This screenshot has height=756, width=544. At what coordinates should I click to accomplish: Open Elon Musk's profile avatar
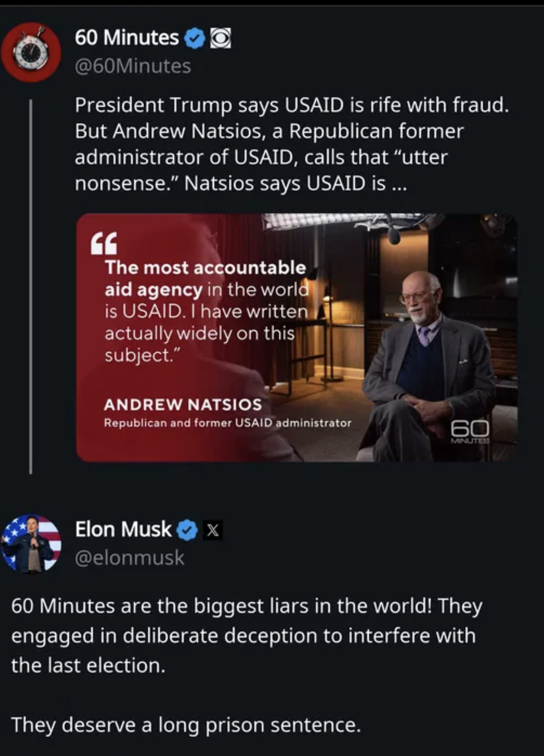pos(31,543)
